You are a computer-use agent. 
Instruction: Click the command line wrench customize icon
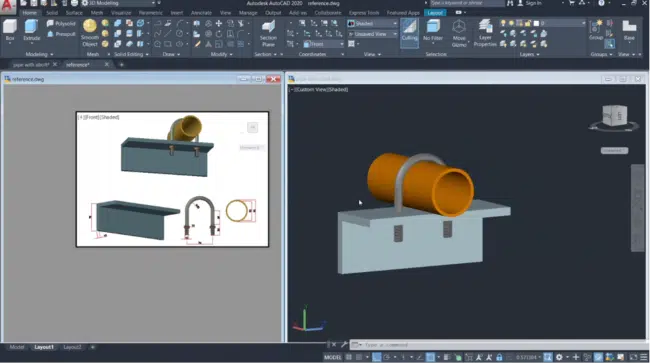coord(344,345)
